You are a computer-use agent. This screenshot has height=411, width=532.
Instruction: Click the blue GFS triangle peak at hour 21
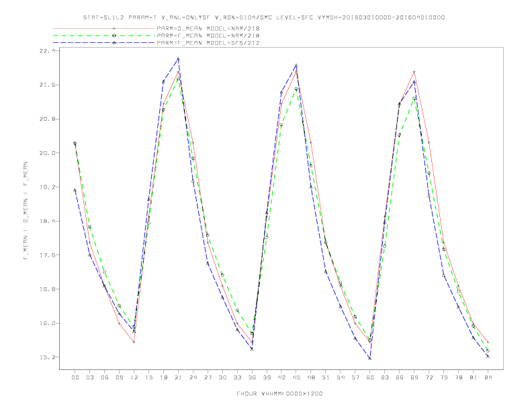[178, 59]
